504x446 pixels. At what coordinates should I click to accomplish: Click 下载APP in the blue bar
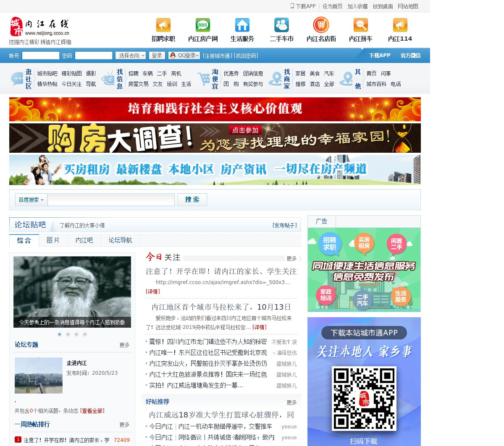(x=380, y=55)
